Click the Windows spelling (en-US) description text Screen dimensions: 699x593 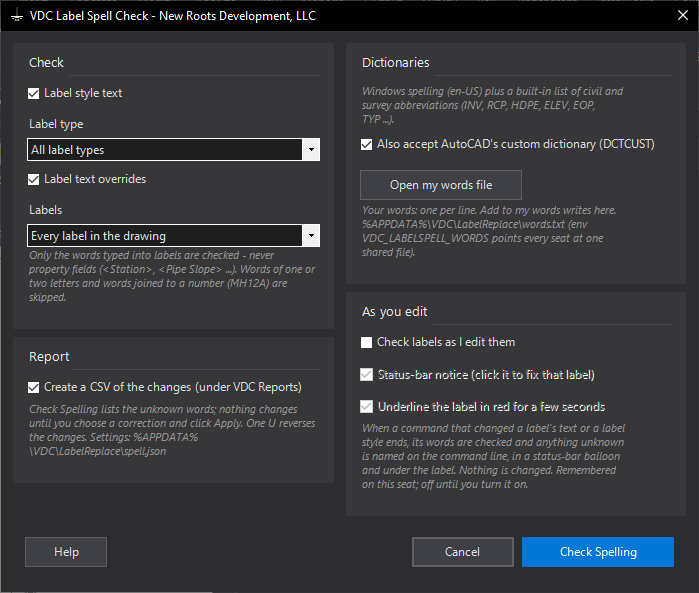(x=493, y=105)
